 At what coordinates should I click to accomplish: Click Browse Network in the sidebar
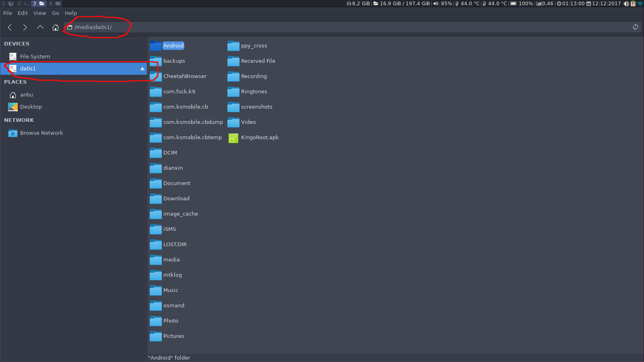point(41,133)
